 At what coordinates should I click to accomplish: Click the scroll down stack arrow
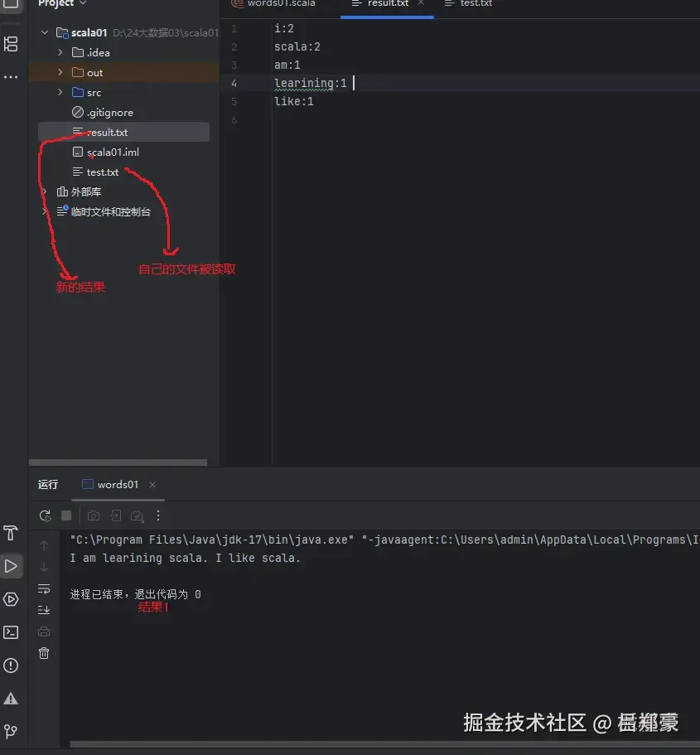44,567
